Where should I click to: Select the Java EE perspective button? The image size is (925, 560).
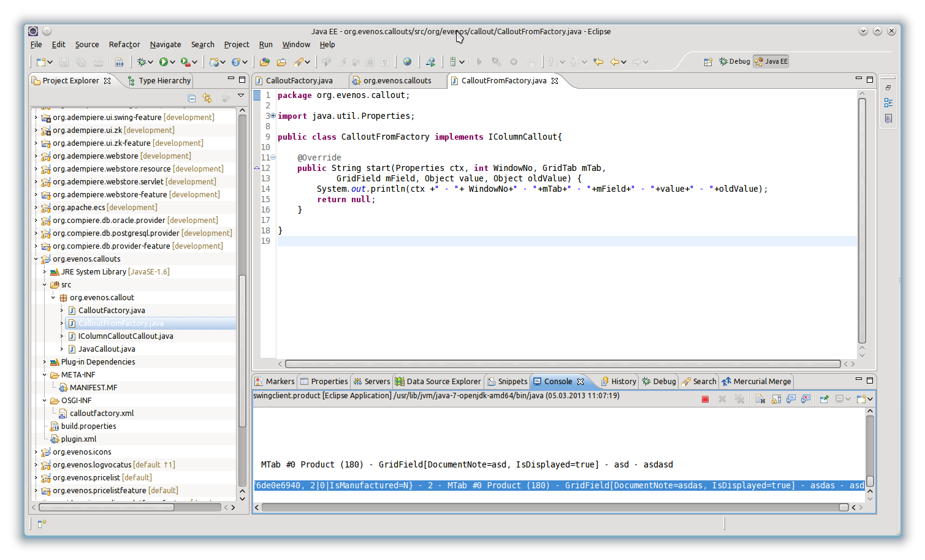coord(771,61)
